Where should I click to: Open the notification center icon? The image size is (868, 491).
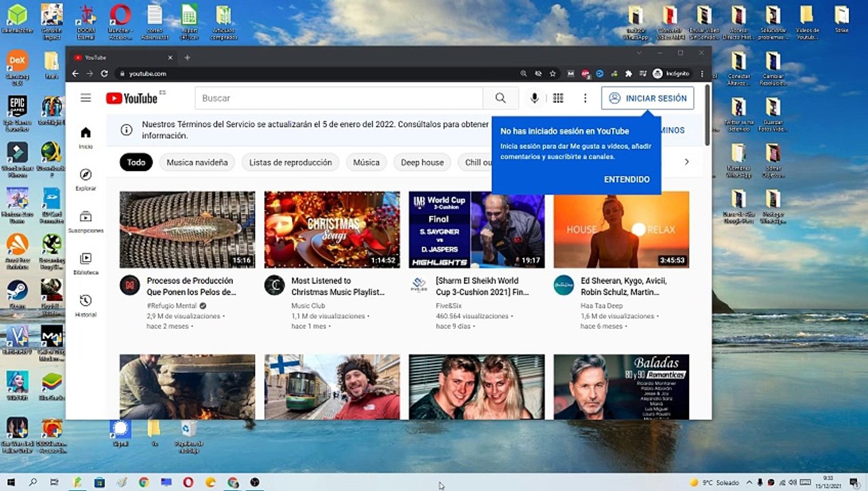pyautogui.click(x=853, y=482)
